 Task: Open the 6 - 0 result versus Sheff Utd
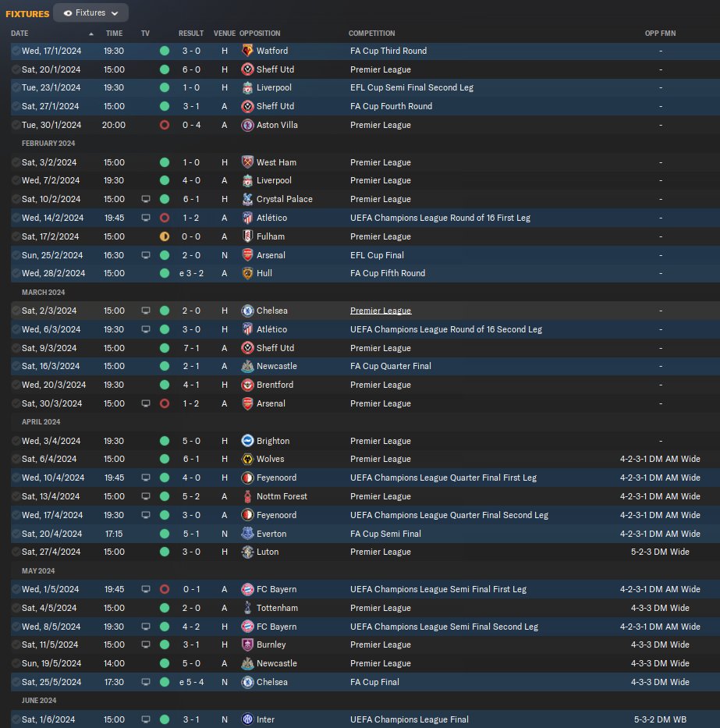191,69
